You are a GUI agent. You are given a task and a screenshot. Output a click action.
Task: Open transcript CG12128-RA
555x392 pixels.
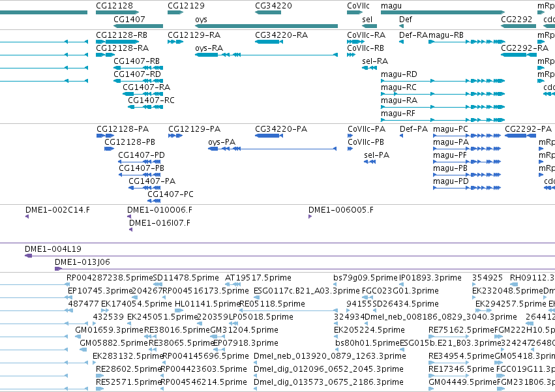click(x=122, y=48)
